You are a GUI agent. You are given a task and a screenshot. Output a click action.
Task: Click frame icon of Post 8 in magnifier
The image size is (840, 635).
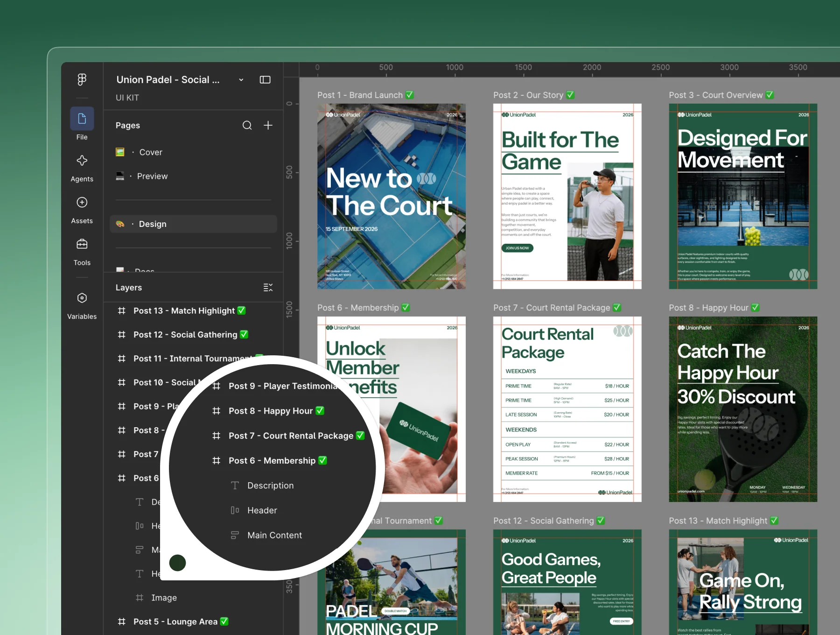(x=217, y=411)
